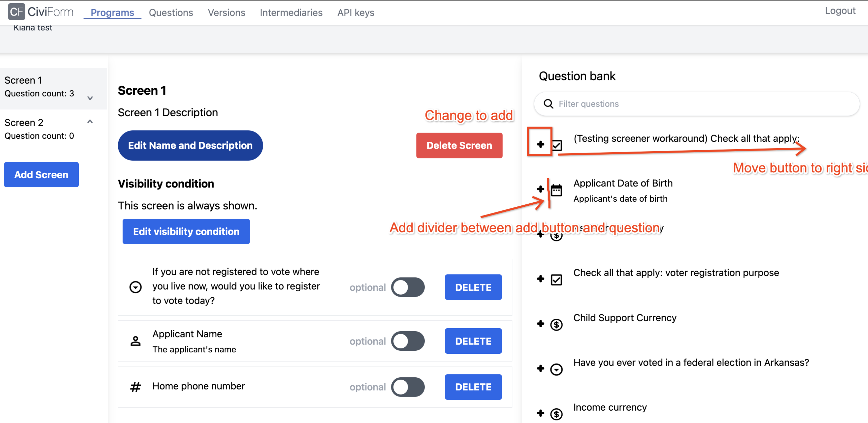Open the Questions navigation item
This screenshot has height=423, width=868.
tap(171, 12)
